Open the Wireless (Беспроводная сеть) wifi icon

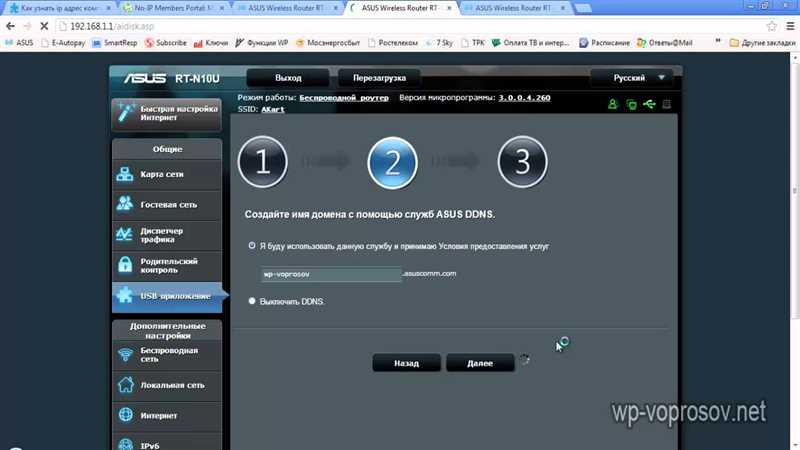(125, 355)
